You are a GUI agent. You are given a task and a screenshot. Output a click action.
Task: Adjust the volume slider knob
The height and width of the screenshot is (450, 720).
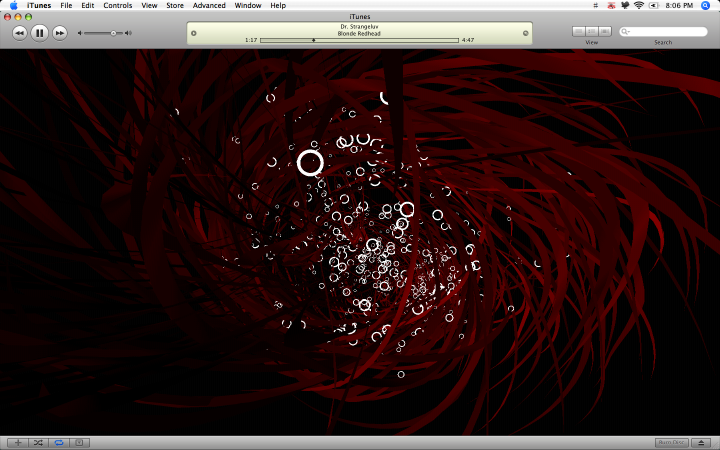[x=113, y=33]
